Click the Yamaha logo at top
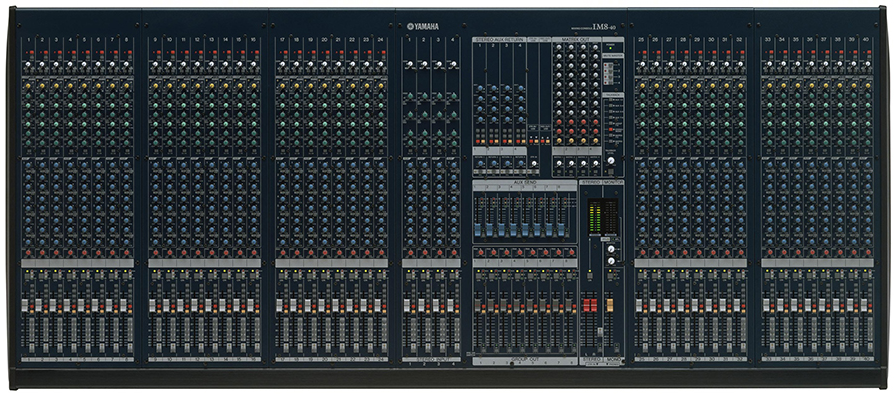 (423, 26)
